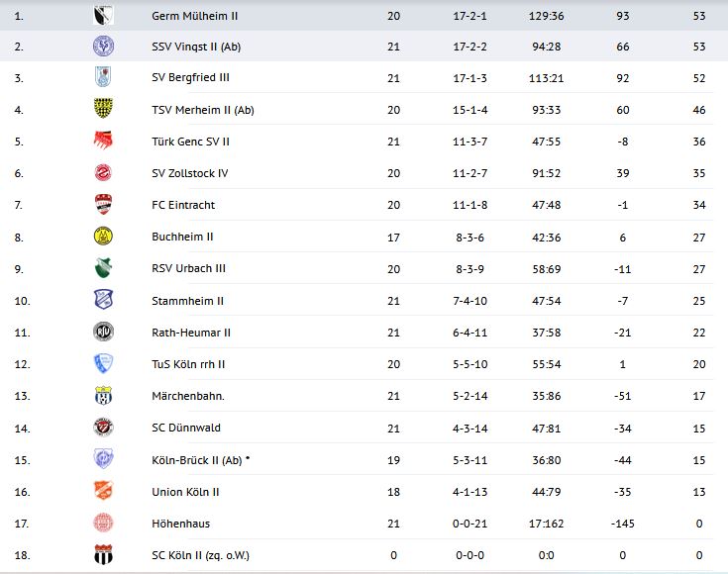Open the Union Köln II team link
This screenshot has height=574, width=728.
186,491
